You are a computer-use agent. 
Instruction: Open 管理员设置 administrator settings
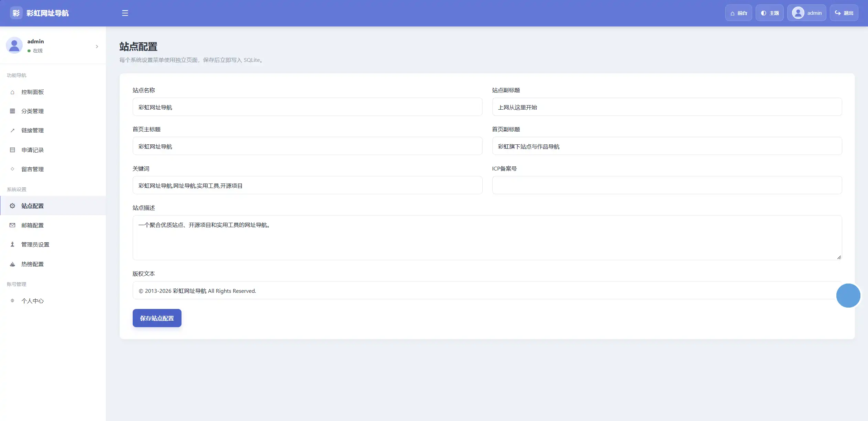[53, 245]
